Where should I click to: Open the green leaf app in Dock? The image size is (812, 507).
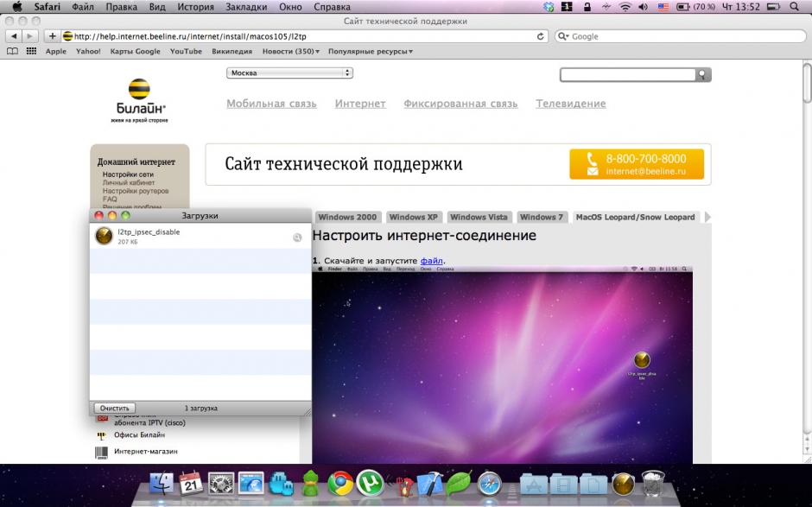pos(460,483)
